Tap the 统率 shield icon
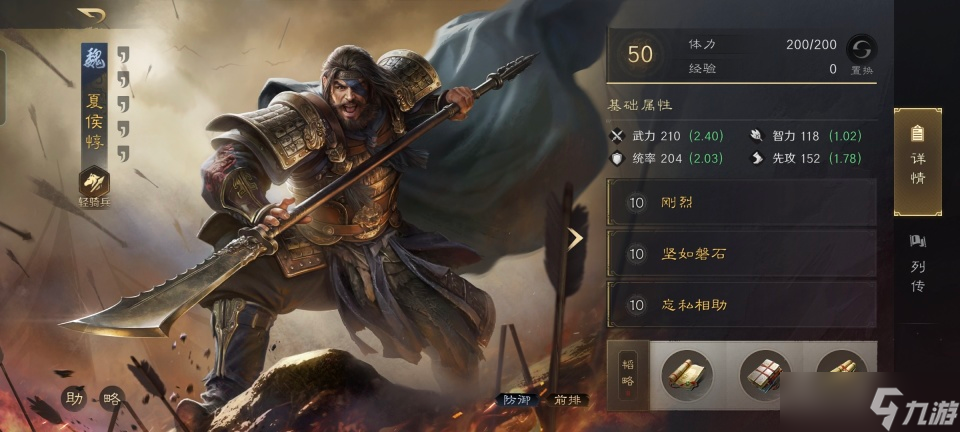960x432 pixels. tap(618, 158)
